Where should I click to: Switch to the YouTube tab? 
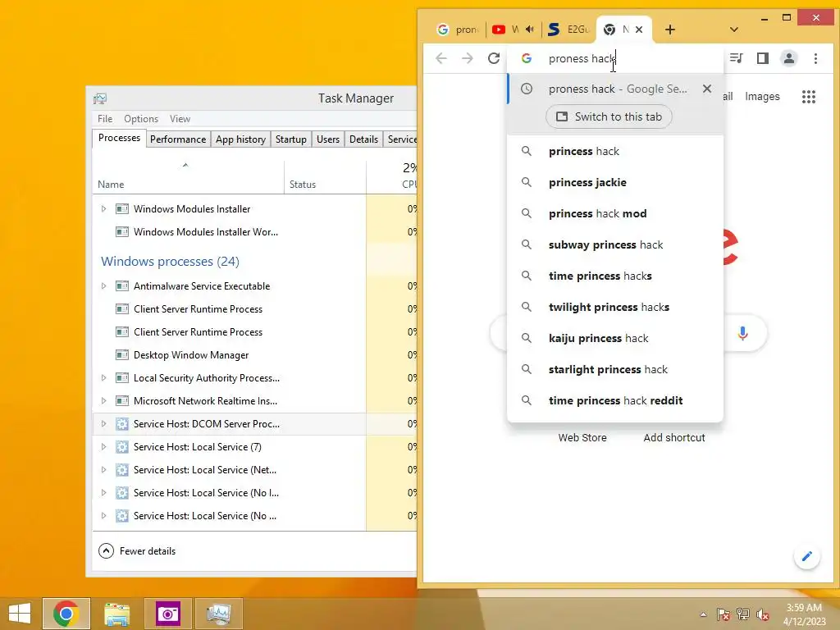[x=506, y=30]
